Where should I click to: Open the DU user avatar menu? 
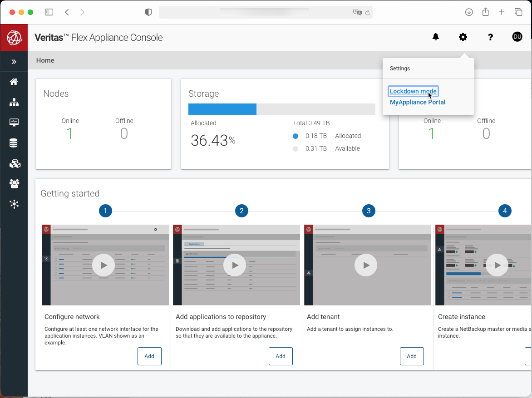tap(517, 37)
